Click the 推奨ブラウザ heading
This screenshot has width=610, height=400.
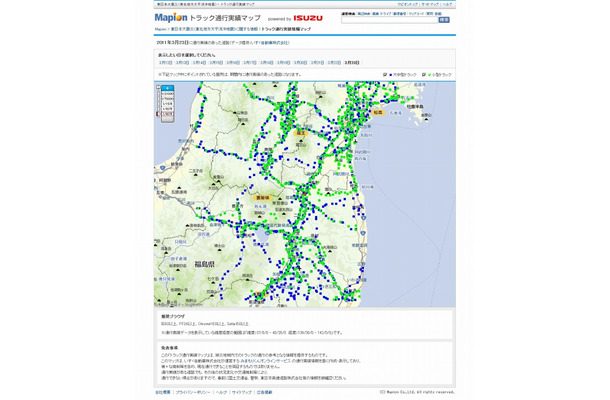[173, 317]
